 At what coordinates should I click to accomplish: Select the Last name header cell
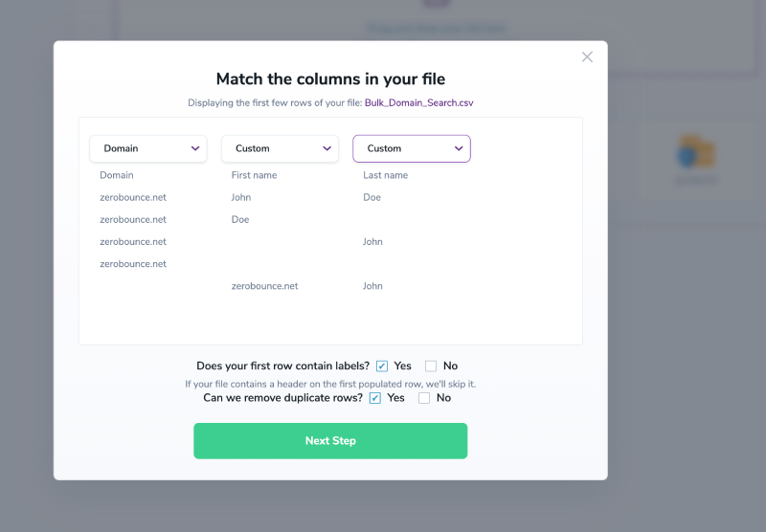pyautogui.click(x=385, y=175)
